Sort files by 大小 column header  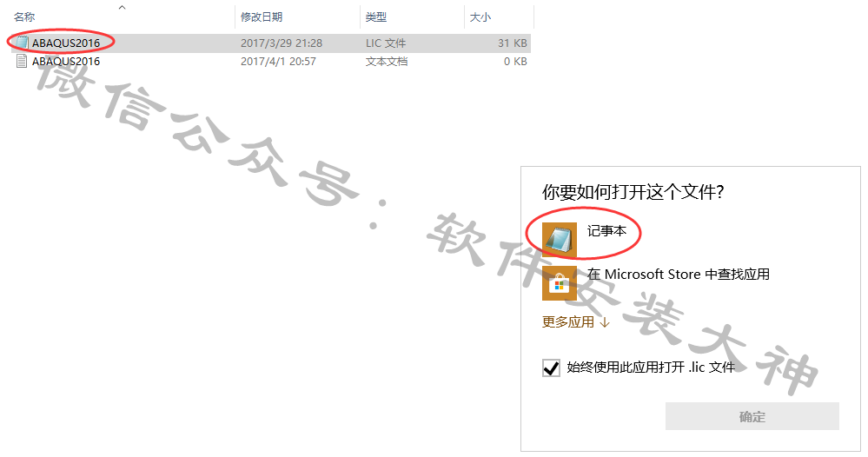480,17
